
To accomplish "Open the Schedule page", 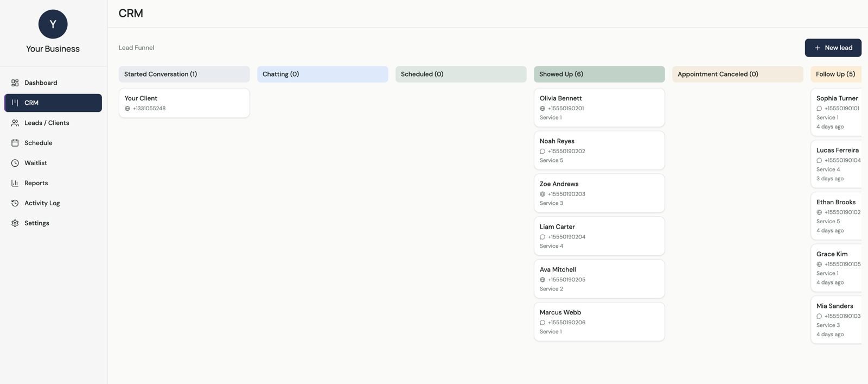I will tap(53, 143).
